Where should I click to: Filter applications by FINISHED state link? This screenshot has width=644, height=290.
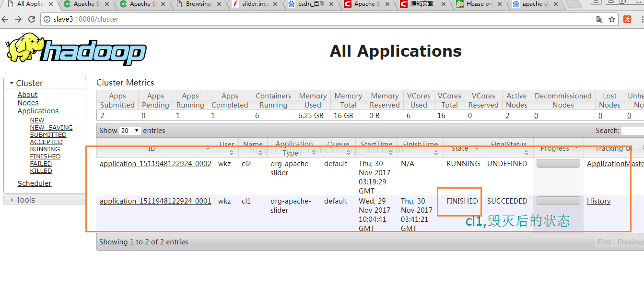tap(45, 157)
